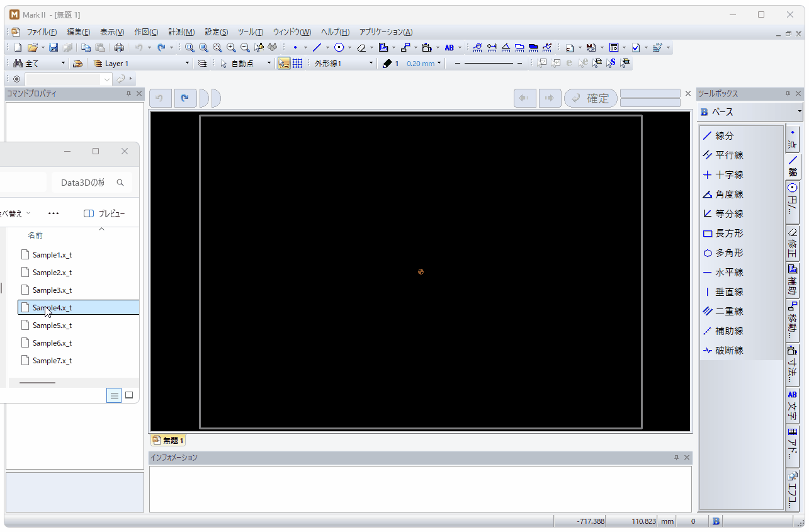Open the 0.20 mm line width dropdown
This screenshot has width=809, height=532.
439,64
